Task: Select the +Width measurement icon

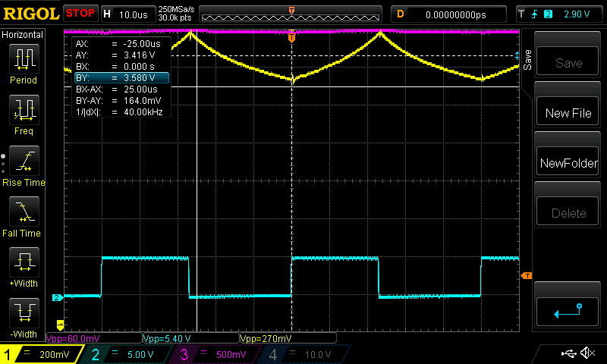Action: (24, 266)
